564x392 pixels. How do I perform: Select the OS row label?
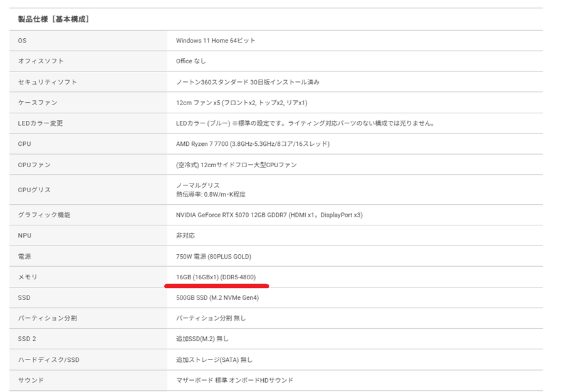pos(22,40)
